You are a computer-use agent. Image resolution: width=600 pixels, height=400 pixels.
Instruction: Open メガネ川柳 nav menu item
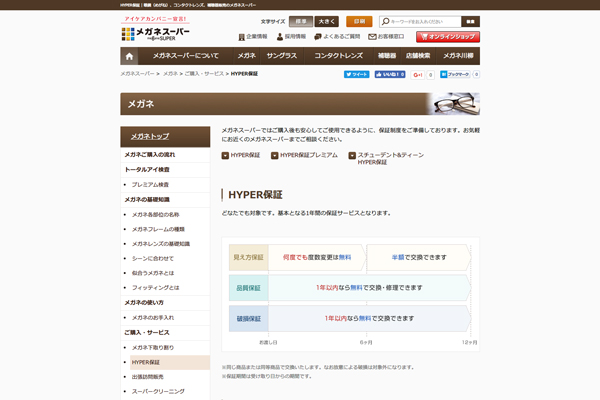(x=458, y=56)
